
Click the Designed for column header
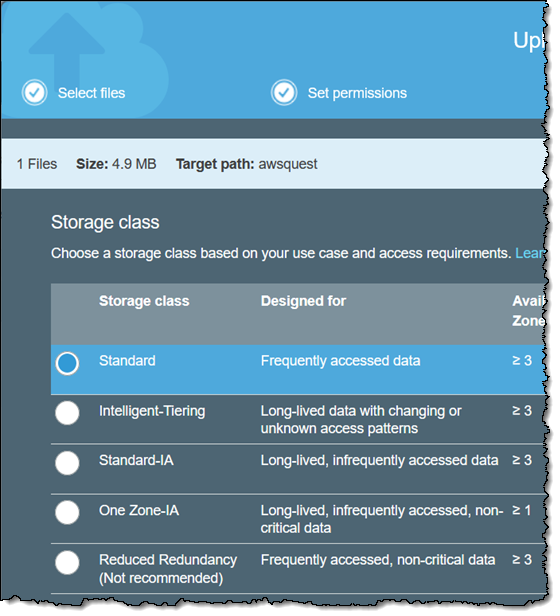click(303, 301)
